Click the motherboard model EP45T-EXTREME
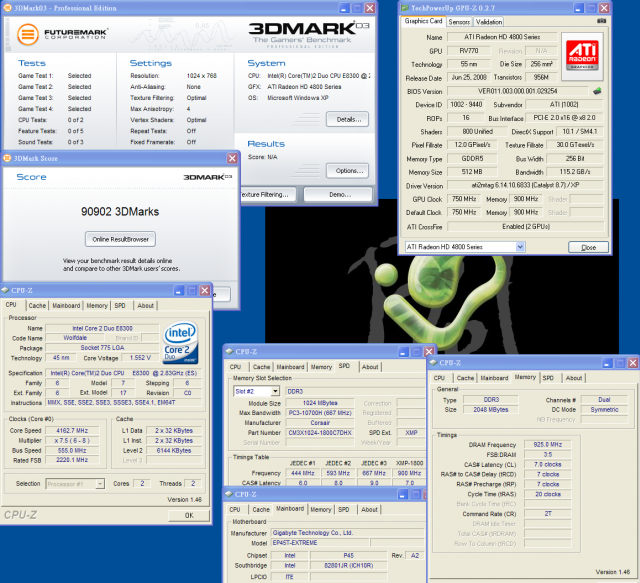Screen dimensions: 640x583 click(x=320, y=543)
